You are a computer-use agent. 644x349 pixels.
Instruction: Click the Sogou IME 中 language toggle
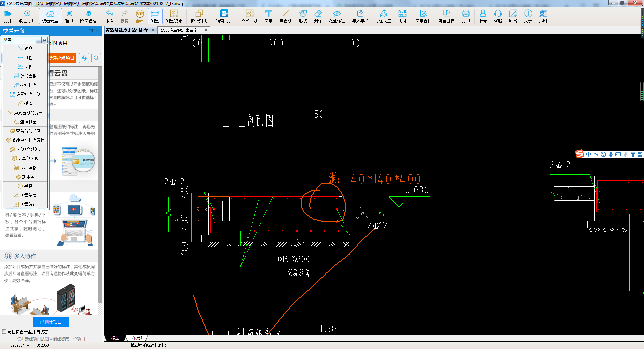(589, 154)
